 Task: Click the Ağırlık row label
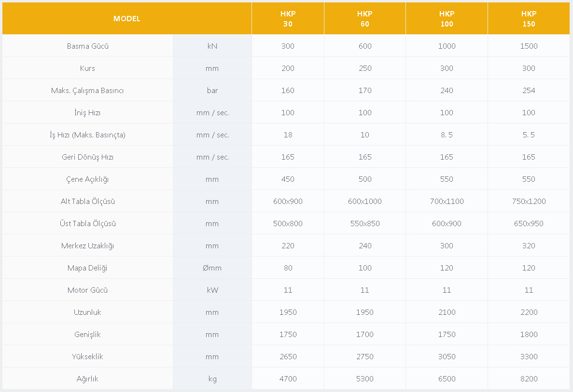87,379
